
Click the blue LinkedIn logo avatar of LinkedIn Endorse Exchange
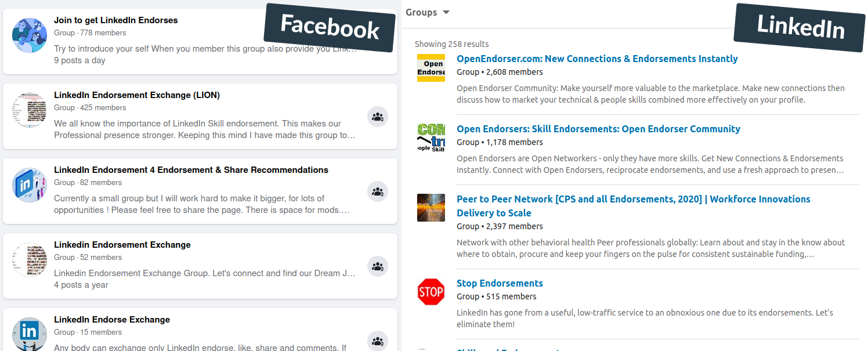29,333
